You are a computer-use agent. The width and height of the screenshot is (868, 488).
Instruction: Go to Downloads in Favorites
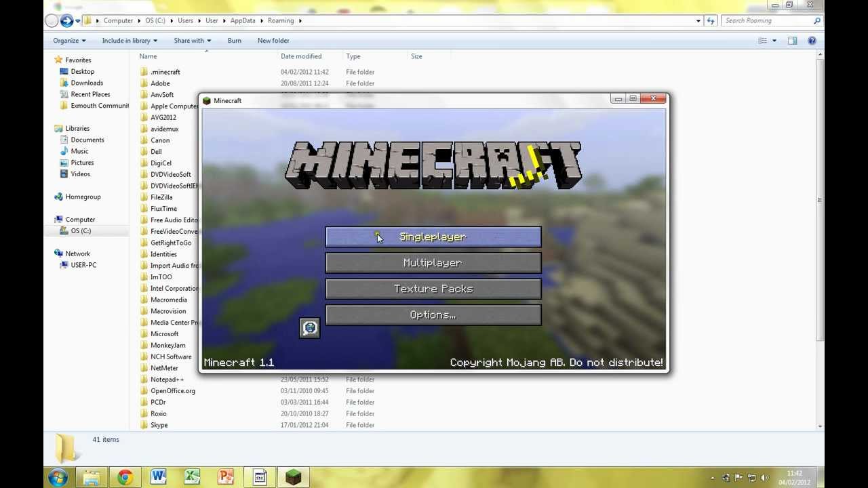coord(87,83)
